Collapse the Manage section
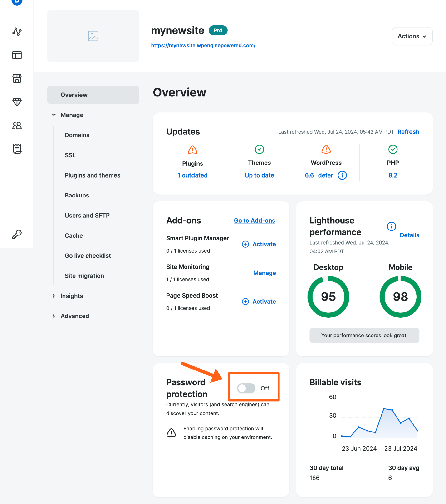Screen dimensions: 446x504 [72, 115]
